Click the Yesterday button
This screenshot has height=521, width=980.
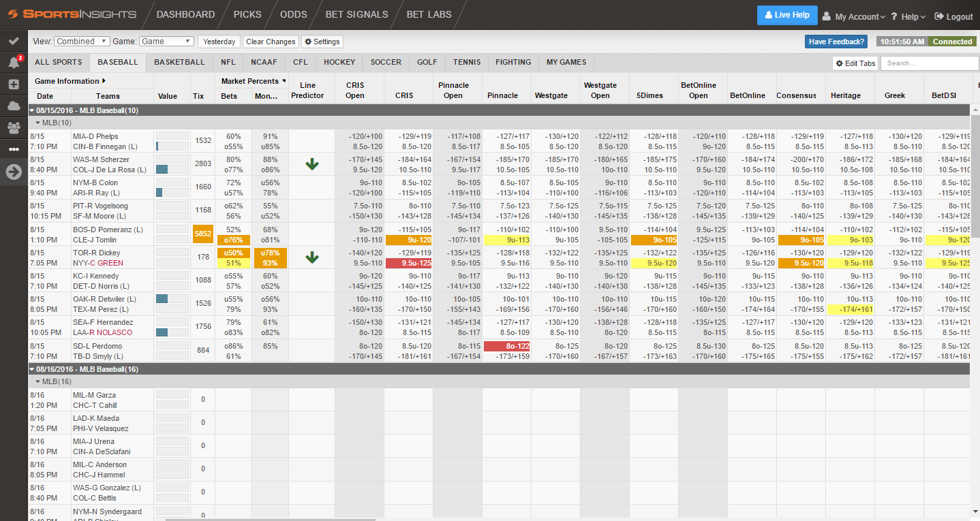click(x=219, y=42)
